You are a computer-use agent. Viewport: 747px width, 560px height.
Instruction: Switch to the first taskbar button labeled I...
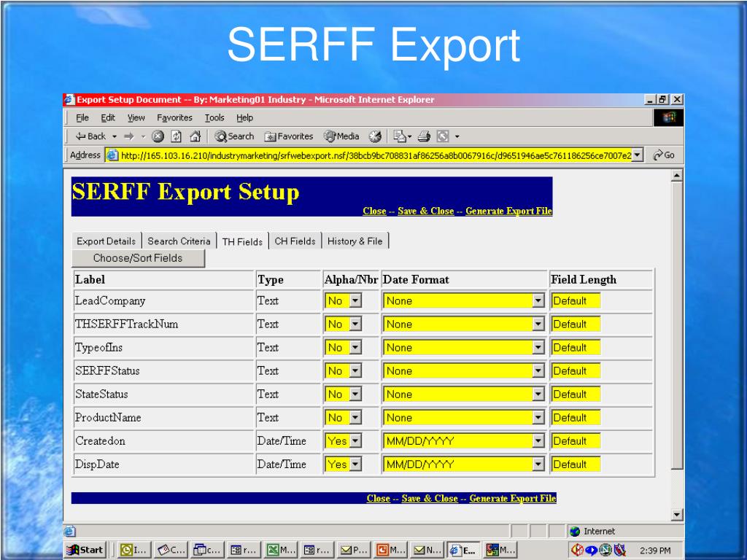pyautogui.click(x=134, y=550)
